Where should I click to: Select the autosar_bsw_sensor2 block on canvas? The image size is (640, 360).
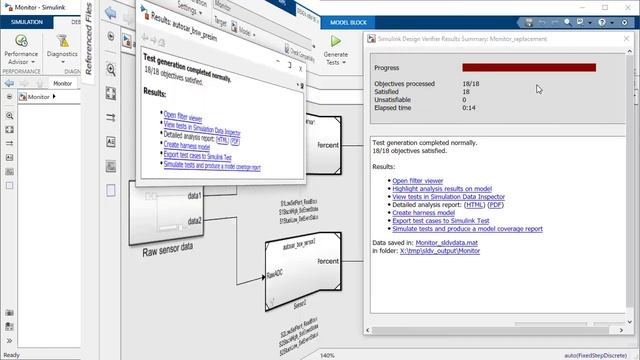(303, 271)
